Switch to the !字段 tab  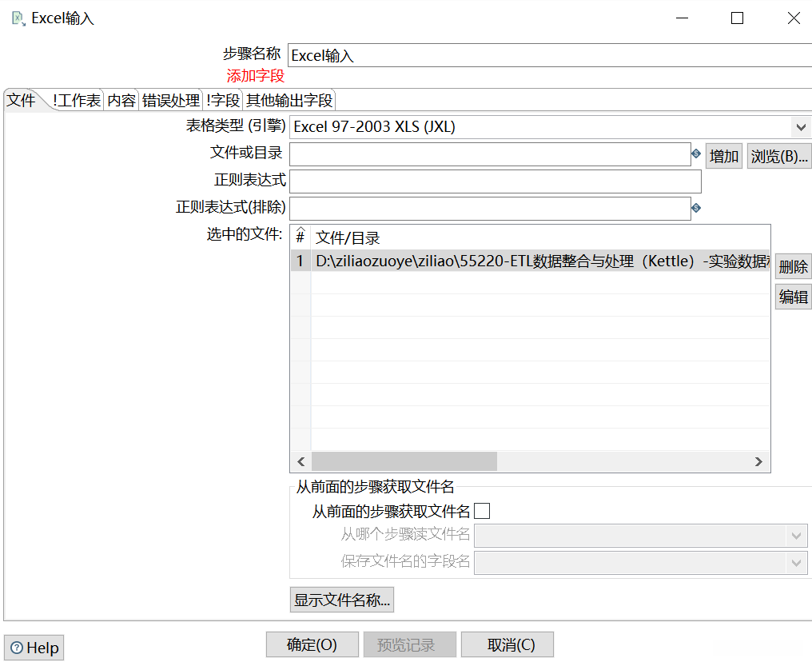(223, 100)
